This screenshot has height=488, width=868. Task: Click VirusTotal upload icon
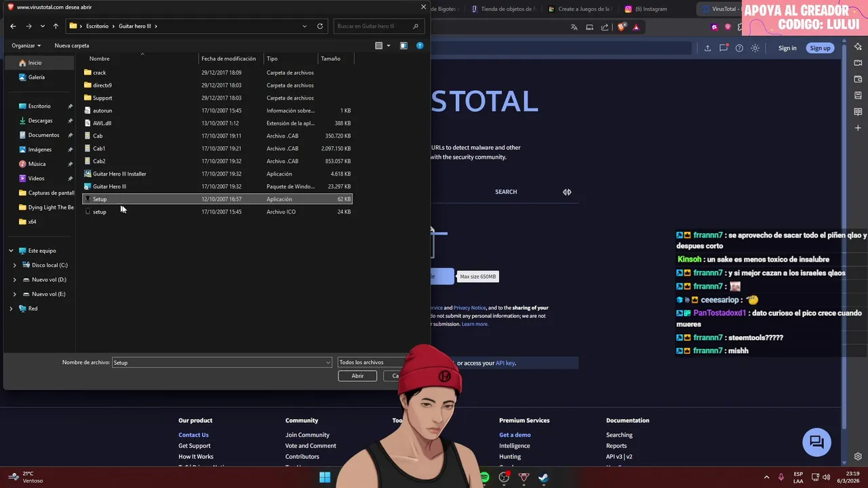(707, 48)
